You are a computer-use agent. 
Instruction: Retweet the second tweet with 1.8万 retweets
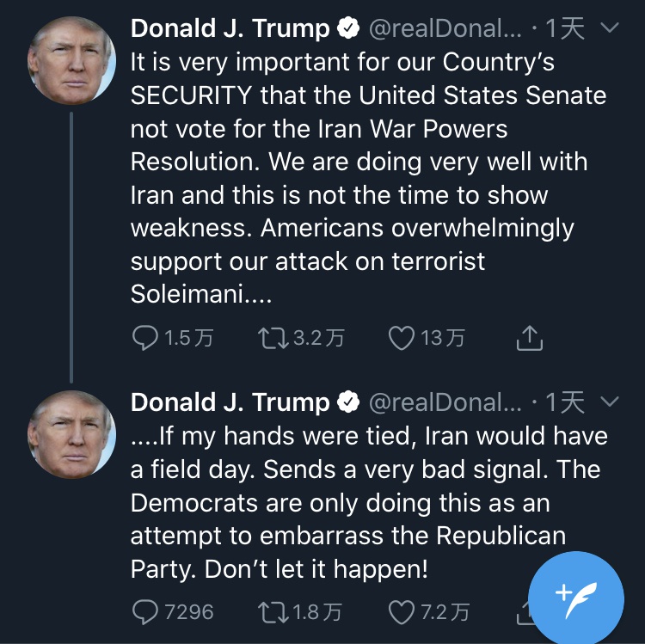pos(273,612)
